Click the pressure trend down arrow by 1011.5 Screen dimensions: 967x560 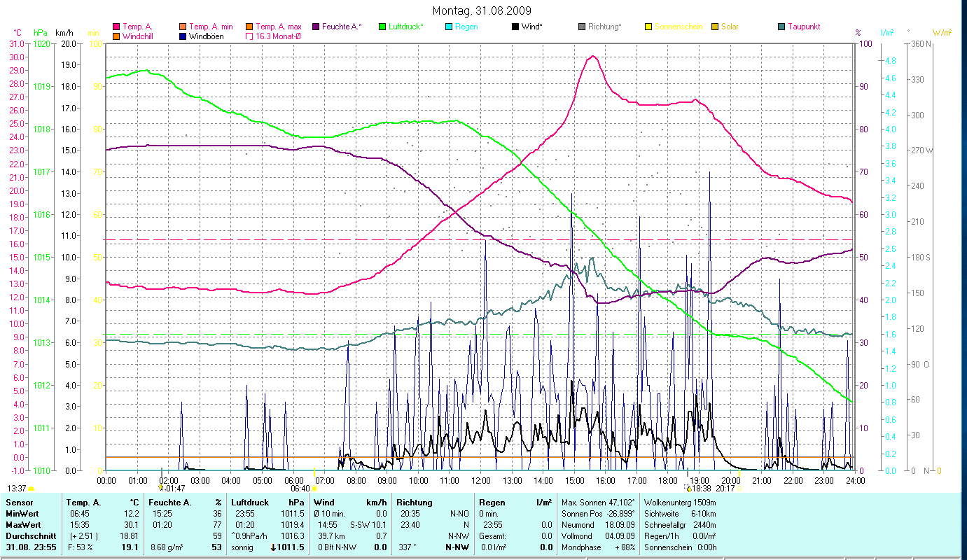[x=272, y=547]
